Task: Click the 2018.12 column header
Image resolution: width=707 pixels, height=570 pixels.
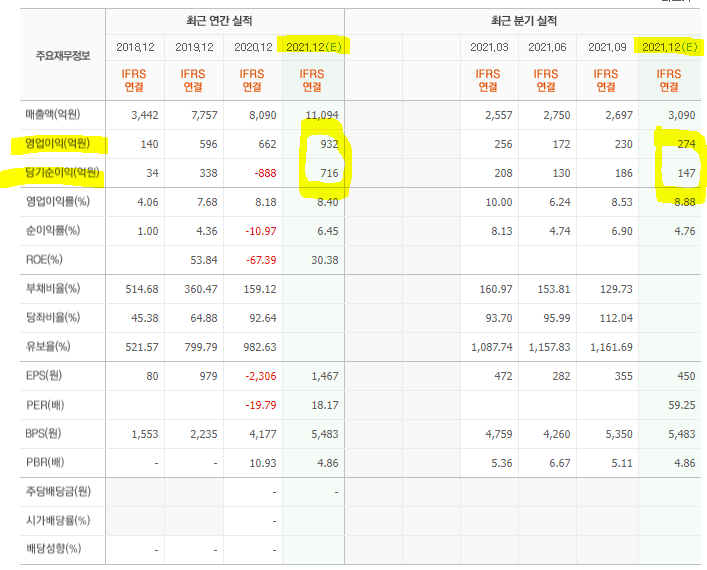Action: (135, 47)
